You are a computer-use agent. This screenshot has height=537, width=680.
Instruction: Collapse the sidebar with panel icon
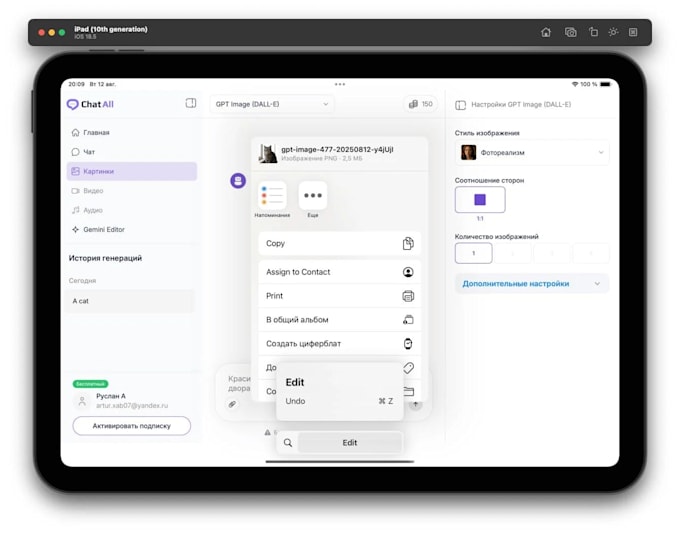pos(190,103)
